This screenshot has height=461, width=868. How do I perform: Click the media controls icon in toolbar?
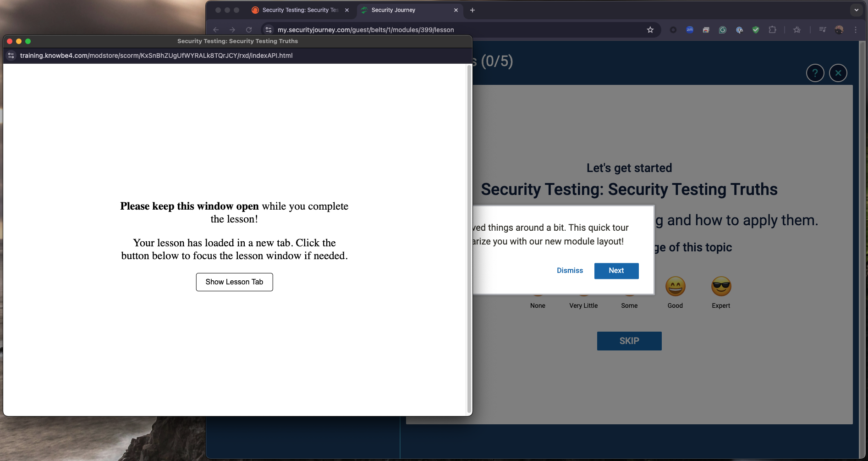(822, 29)
